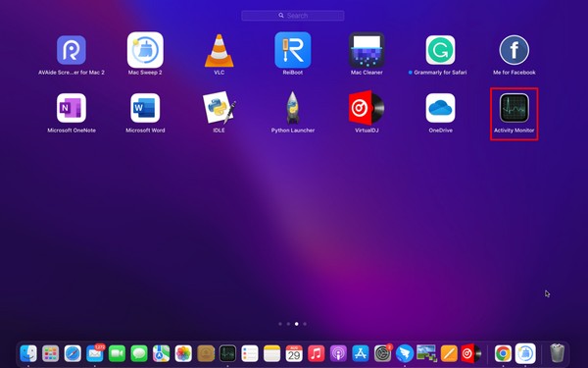This screenshot has height=368, width=588.
Task: Open Safari from the Dock
Action: [73, 353]
